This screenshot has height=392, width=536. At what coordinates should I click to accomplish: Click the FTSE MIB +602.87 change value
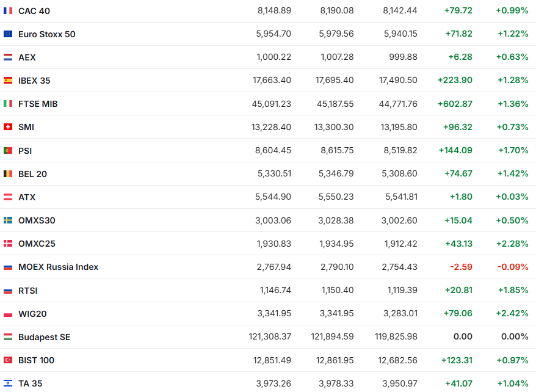(x=455, y=104)
